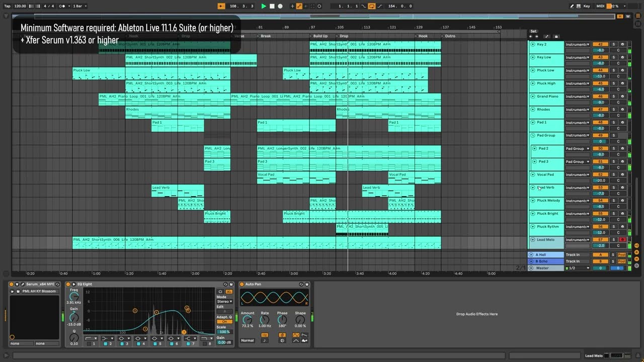This screenshot has width=644, height=362.
Task: Switch Auto Pan rate to note sync
Action: tap(264, 340)
